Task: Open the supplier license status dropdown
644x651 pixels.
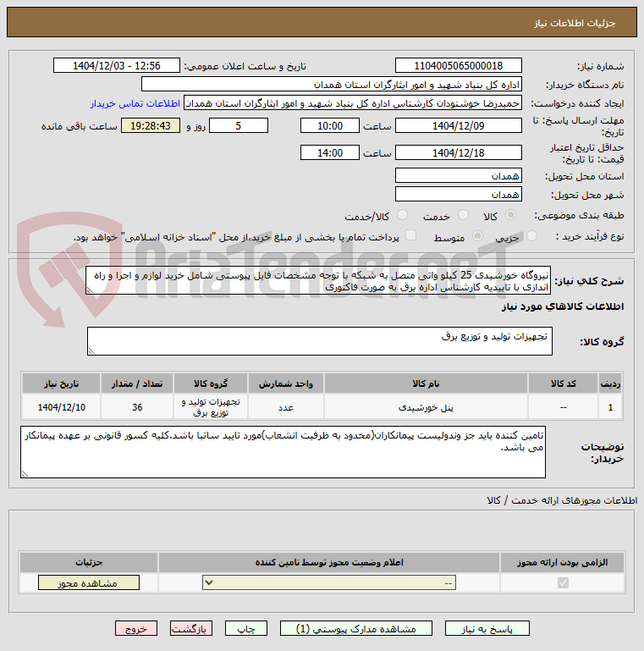Action: point(329,583)
